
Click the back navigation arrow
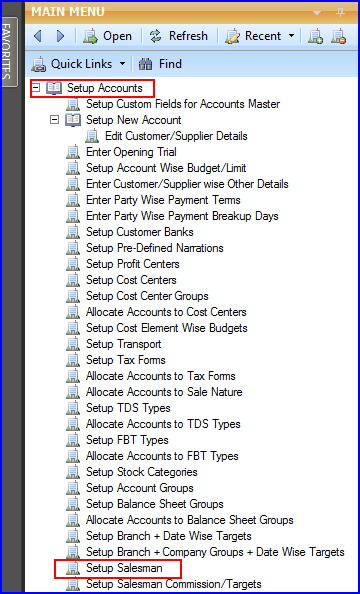(38, 36)
